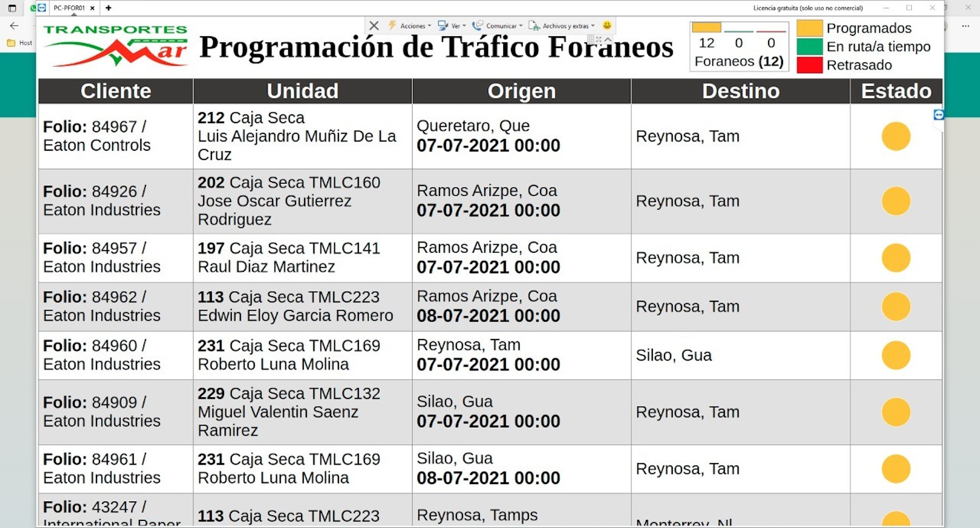Click the Silao, Gua destination cell
Viewport: 980px width, 528px height.
click(741, 355)
